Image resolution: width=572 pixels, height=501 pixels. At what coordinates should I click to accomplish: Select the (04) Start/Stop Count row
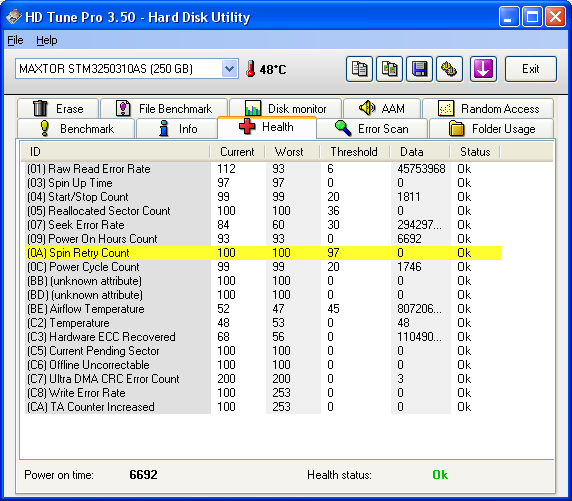point(263,197)
